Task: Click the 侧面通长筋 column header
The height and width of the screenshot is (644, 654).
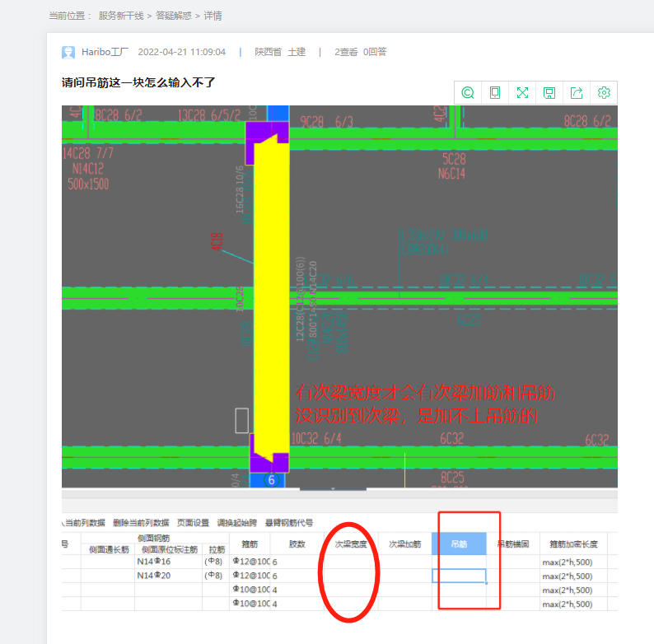Action: (109, 550)
